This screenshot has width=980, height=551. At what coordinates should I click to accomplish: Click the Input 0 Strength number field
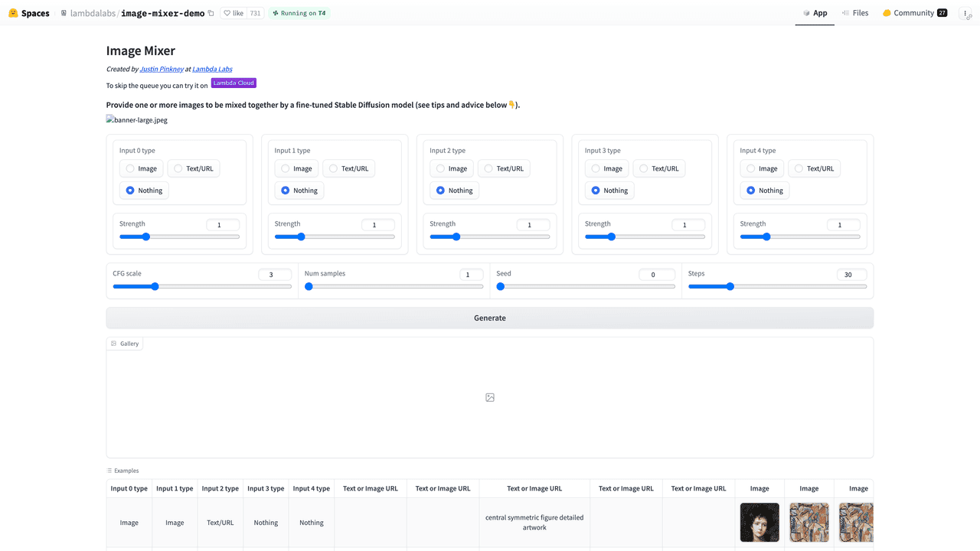(223, 225)
